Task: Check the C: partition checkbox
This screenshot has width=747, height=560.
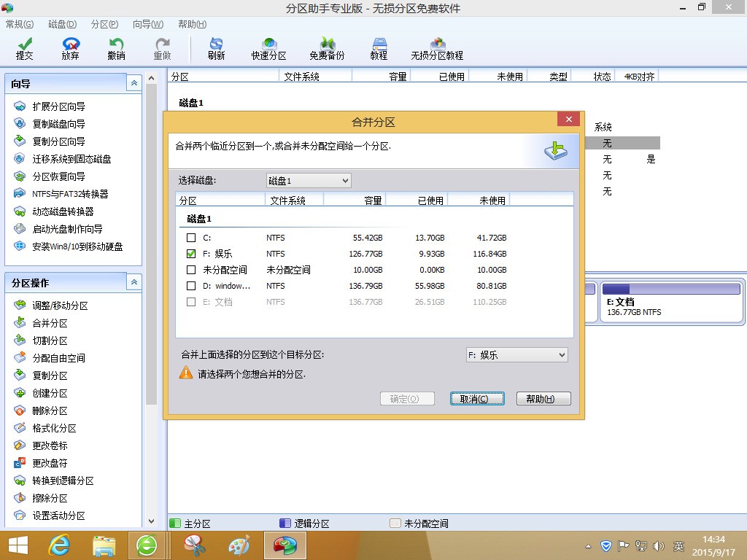Action: click(x=191, y=238)
